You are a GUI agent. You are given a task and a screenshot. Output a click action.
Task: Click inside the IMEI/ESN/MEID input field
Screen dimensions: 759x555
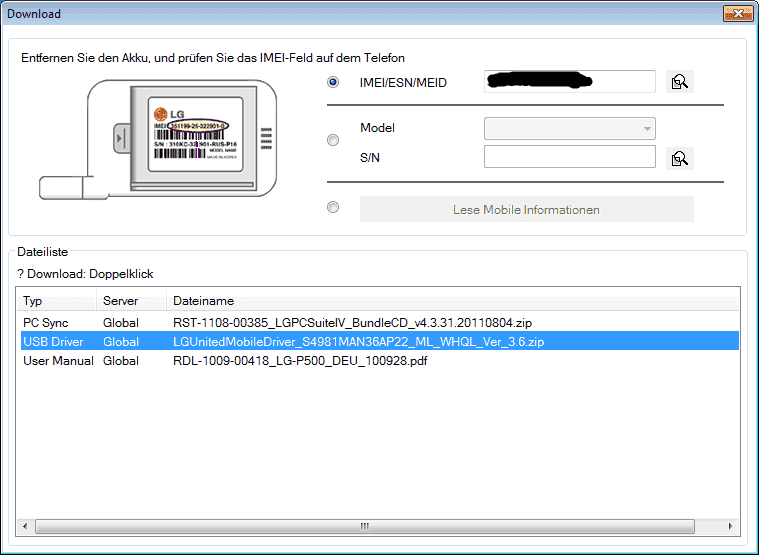(570, 81)
